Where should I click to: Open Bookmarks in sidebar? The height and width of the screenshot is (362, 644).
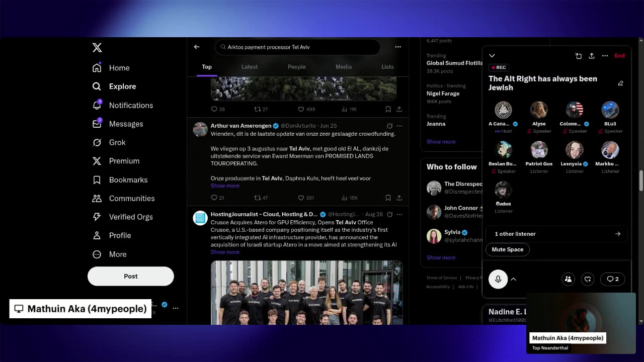pyautogui.click(x=120, y=179)
